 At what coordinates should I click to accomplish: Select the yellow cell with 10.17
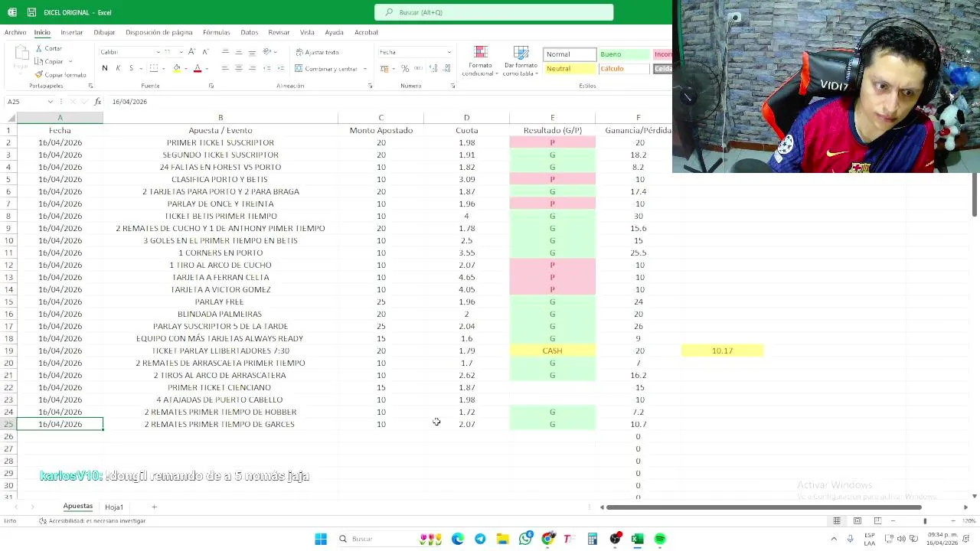(x=722, y=350)
